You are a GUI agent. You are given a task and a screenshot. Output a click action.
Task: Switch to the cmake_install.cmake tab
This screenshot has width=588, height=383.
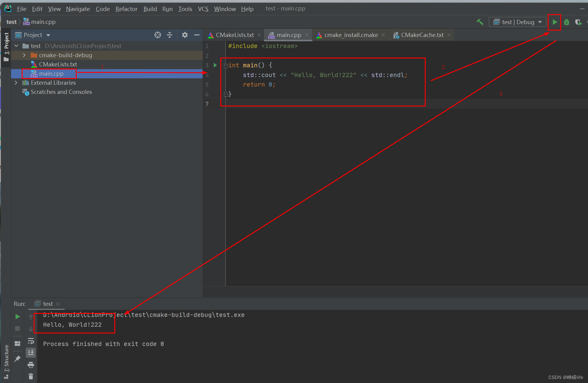pos(351,35)
